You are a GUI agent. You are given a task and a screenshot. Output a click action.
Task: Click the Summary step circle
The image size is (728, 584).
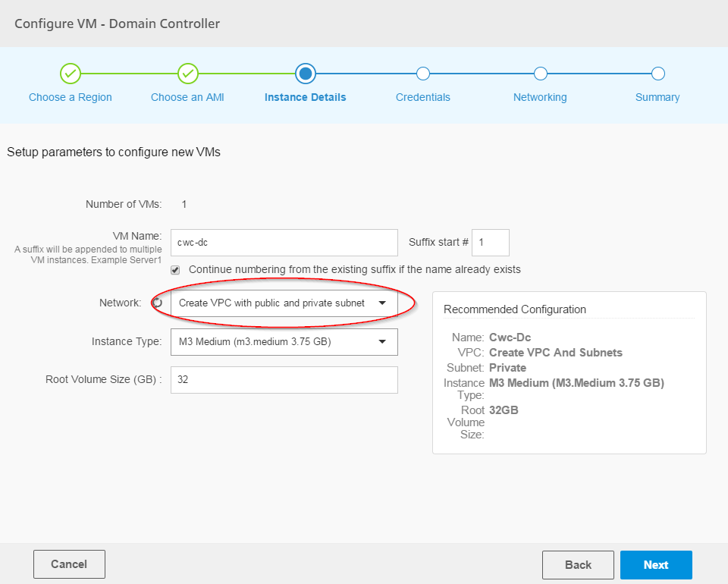(657, 74)
